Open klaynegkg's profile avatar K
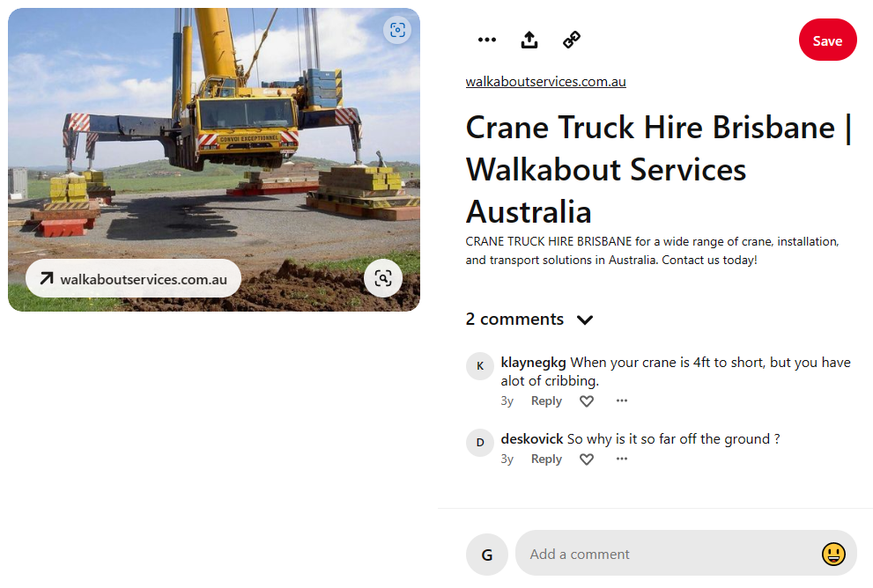 [x=480, y=366]
